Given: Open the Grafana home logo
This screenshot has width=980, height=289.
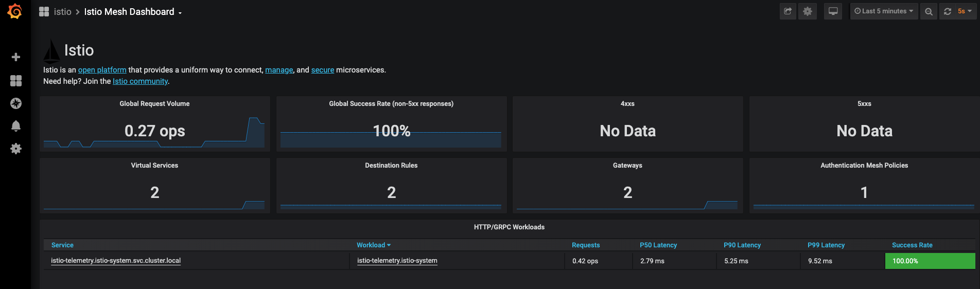Looking at the screenshot, I should tap(15, 11).
